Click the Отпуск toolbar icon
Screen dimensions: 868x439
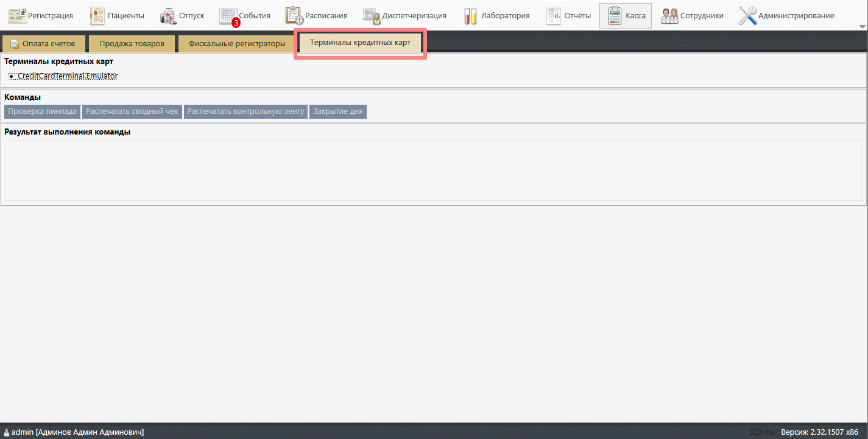coord(168,16)
